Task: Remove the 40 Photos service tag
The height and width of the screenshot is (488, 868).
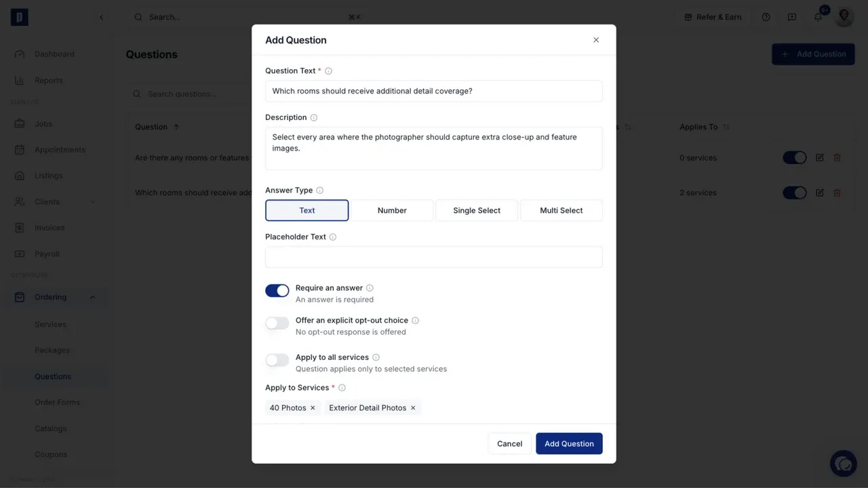Action: [x=313, y=408]
